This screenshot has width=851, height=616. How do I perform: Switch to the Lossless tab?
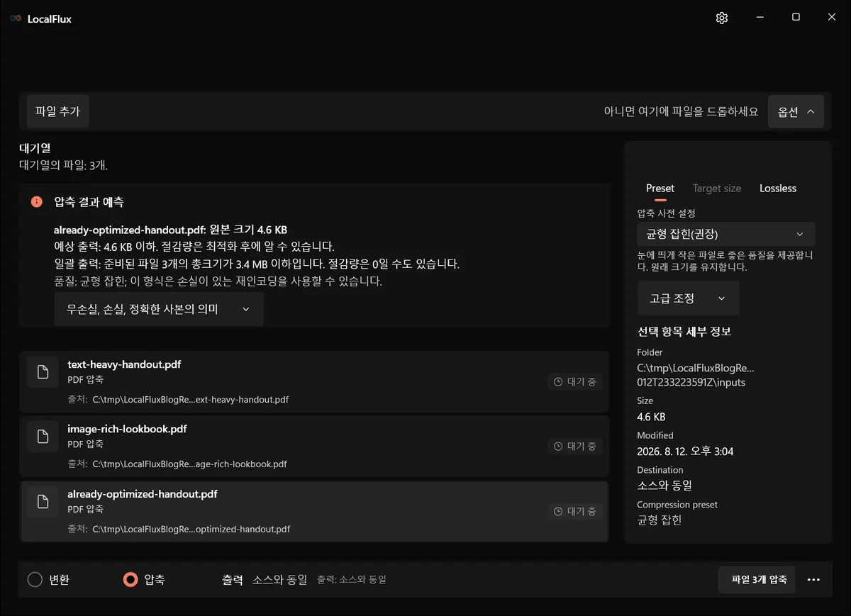778,189
